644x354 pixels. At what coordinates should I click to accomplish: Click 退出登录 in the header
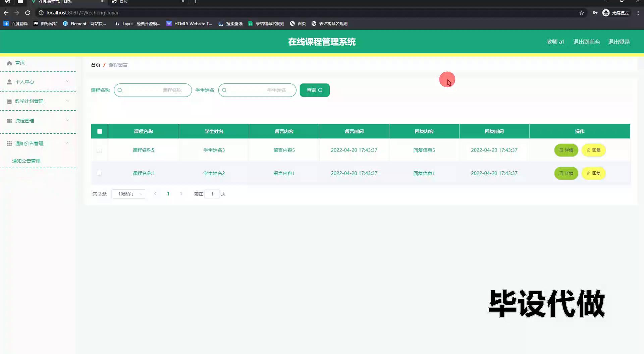point(619,42)
